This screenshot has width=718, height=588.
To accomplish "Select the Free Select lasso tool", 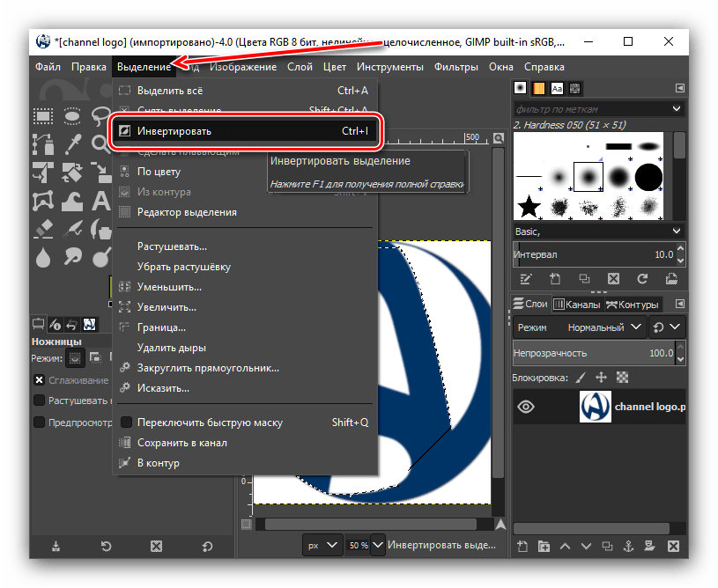I will tap(100, 116).
